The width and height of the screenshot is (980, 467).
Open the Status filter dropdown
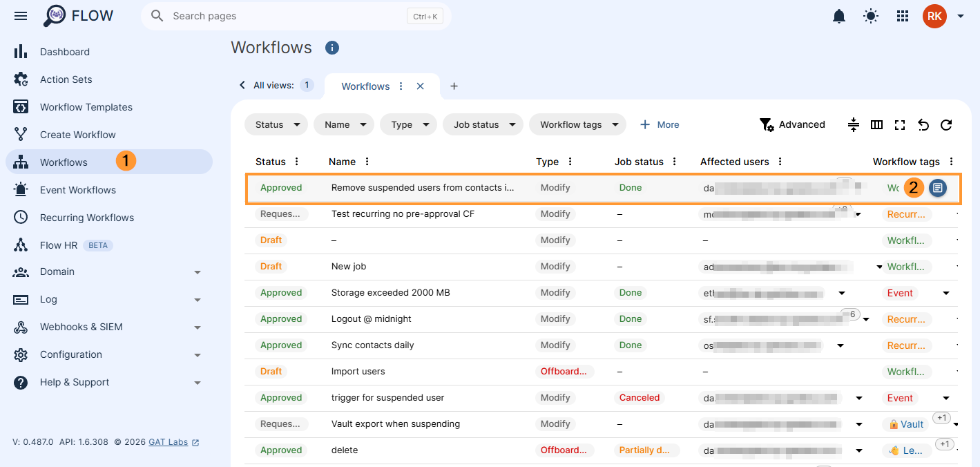point(276,125)
